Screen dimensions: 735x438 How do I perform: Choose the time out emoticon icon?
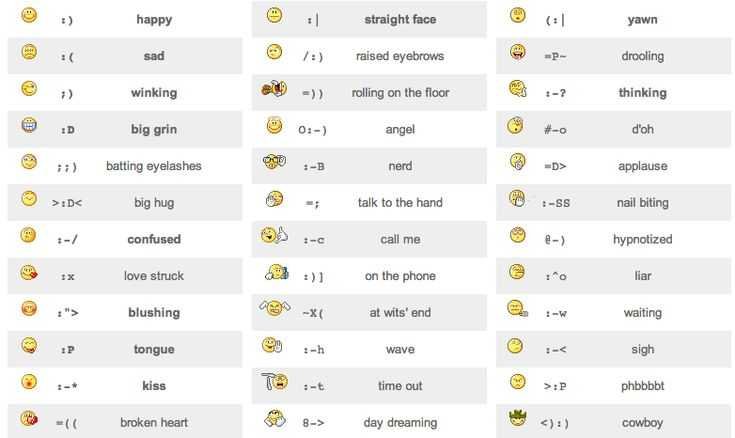tap(274, 382)
